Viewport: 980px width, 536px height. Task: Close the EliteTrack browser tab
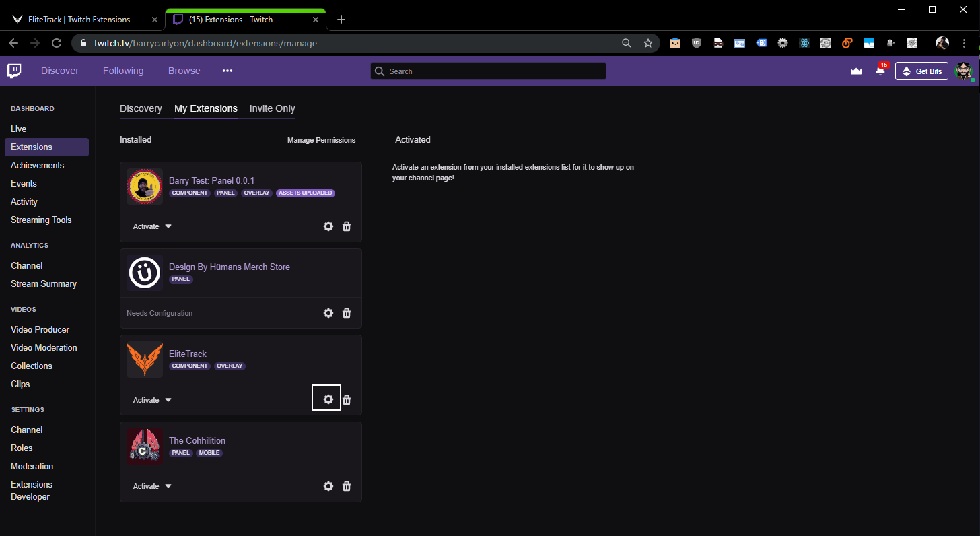click(x=155, y=20)
